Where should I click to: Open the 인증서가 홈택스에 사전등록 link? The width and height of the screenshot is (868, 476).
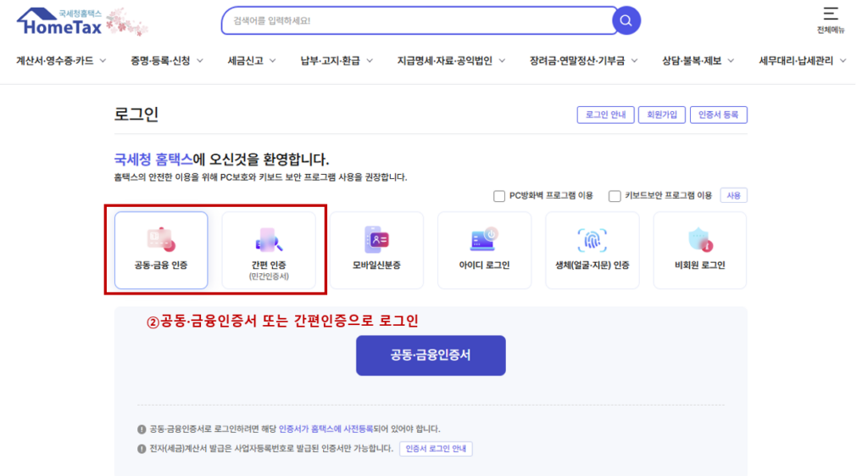pos(325,428)
